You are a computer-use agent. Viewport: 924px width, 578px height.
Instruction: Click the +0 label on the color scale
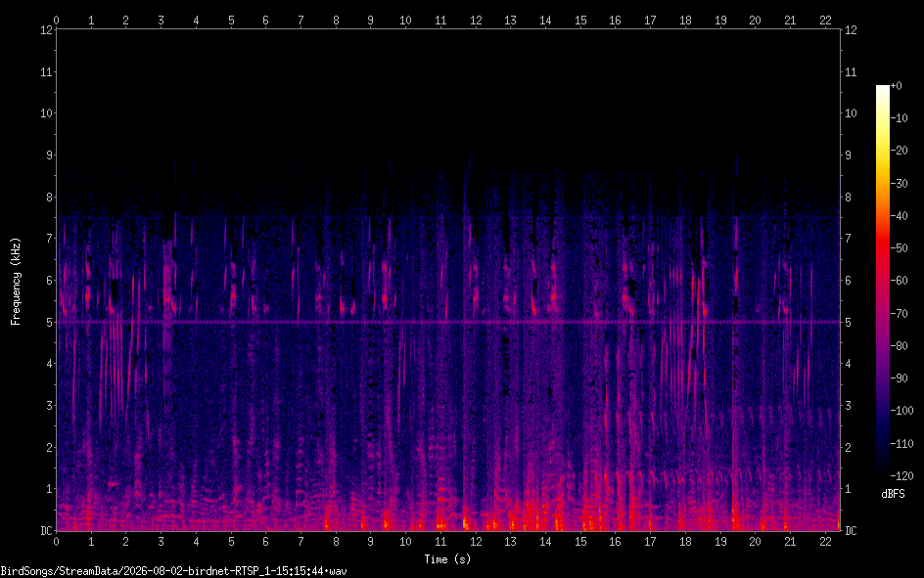pyautogui.click(x=896, y=86)
